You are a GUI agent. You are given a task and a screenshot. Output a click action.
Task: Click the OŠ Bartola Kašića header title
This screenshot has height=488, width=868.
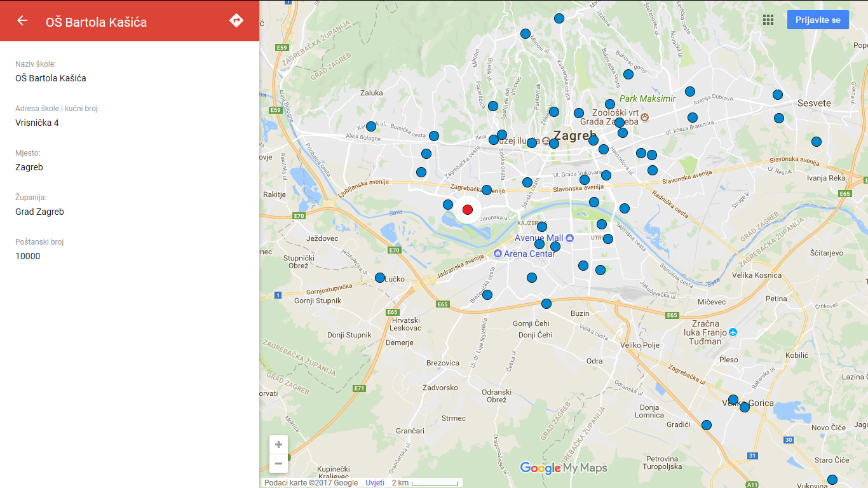(96, 22)
